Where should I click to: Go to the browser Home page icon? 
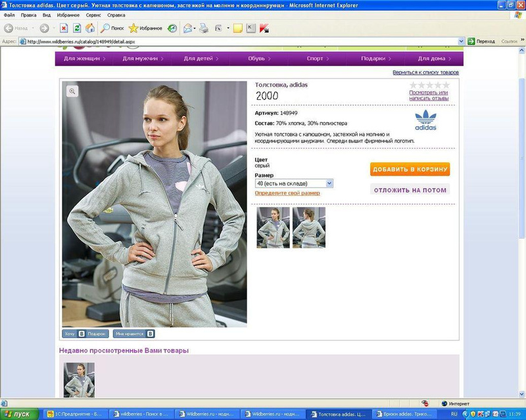[x=89, y=28]
